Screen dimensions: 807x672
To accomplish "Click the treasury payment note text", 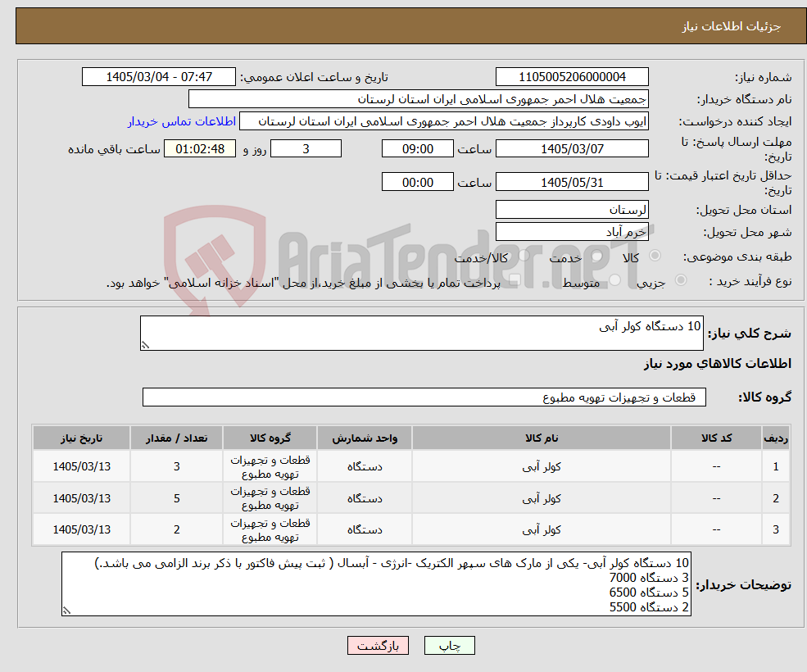I will (x=303, y=283).
